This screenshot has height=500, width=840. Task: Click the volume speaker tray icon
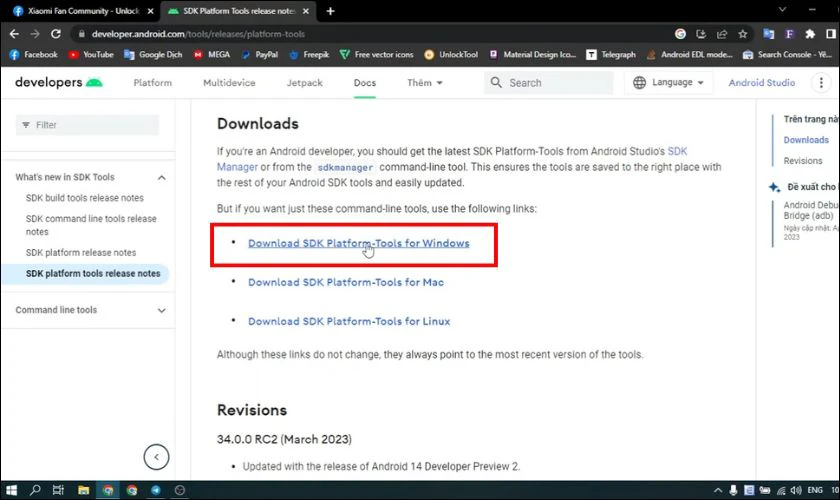pyautogui.click(x=796, y=490)
